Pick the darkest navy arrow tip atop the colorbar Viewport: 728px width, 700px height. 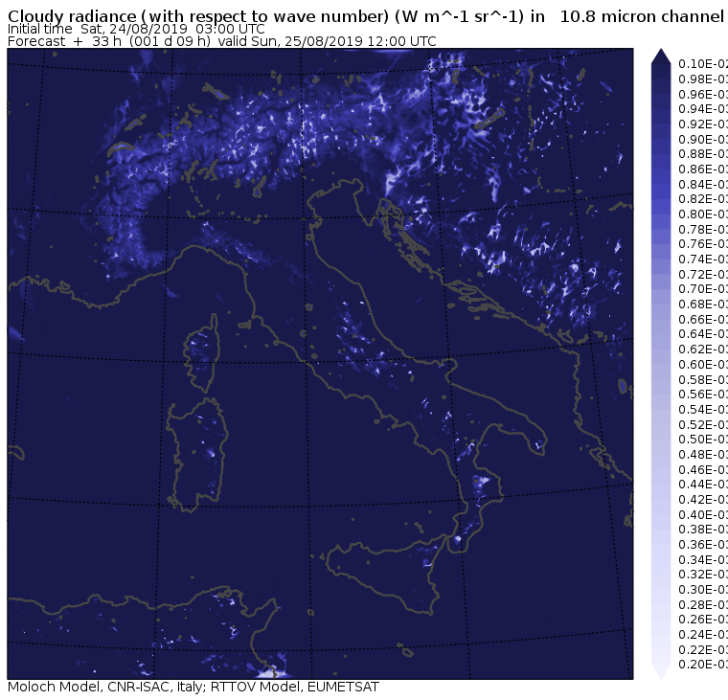tap(661, 57)
